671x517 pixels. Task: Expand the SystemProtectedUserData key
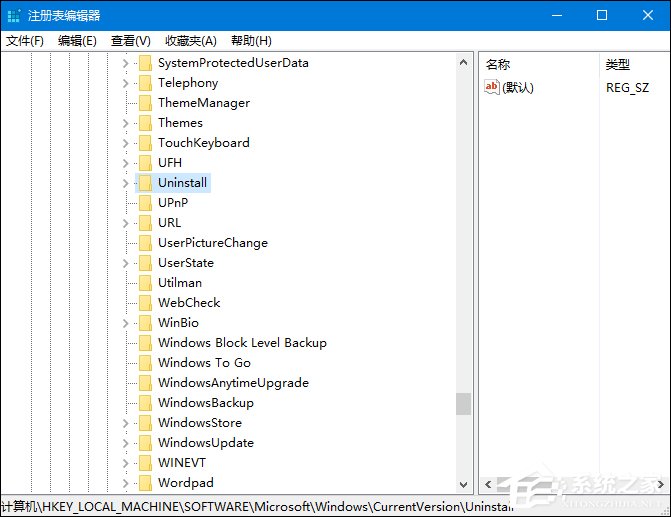pos(125,63)
